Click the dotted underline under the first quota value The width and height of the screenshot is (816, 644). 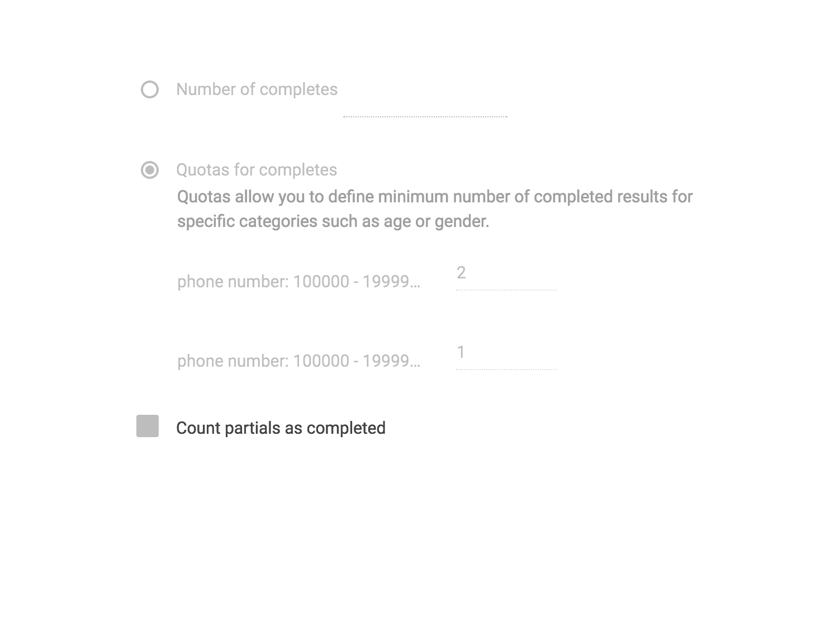[x=506, y=290]
